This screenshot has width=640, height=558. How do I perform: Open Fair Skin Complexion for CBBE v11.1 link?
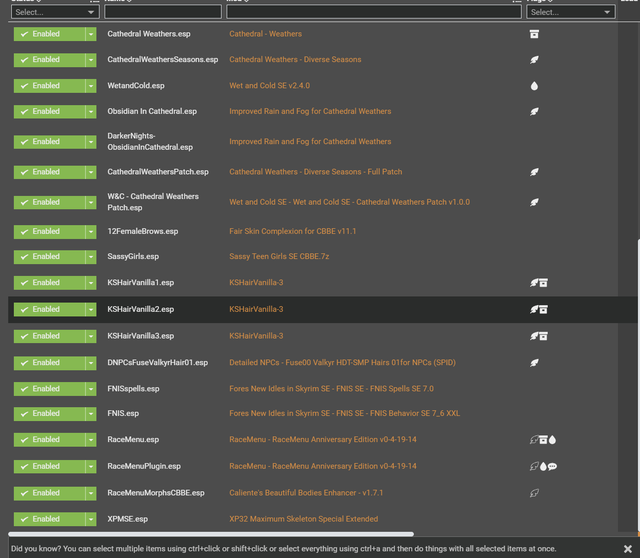click(x=293, y=231)
